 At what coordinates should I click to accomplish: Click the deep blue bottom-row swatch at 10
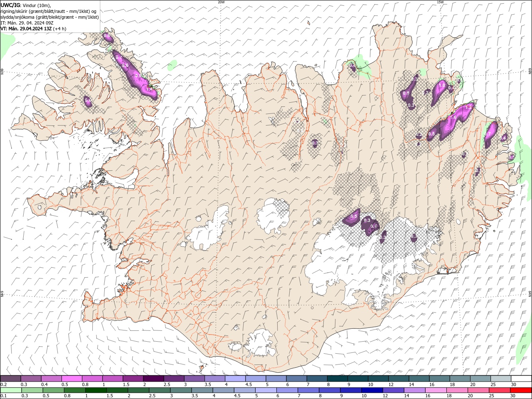tap(372, 390)
